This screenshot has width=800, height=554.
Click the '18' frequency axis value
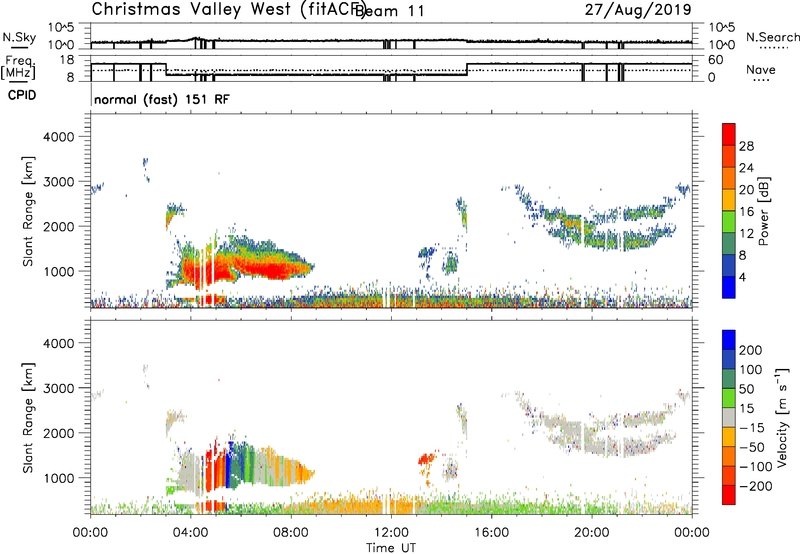[67, 60]
